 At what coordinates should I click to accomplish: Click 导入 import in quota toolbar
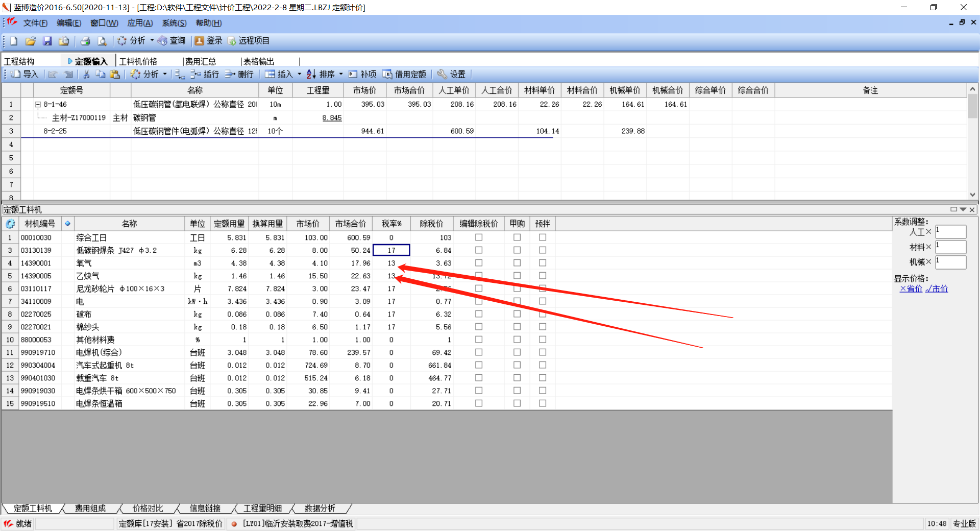(x=25, y=75)
